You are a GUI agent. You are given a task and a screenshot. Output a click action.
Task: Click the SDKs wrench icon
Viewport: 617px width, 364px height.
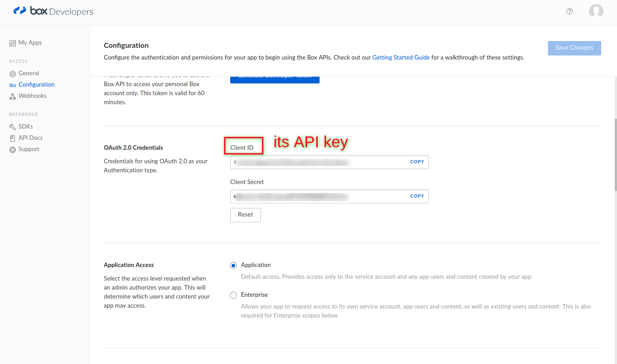coord(13,127)
